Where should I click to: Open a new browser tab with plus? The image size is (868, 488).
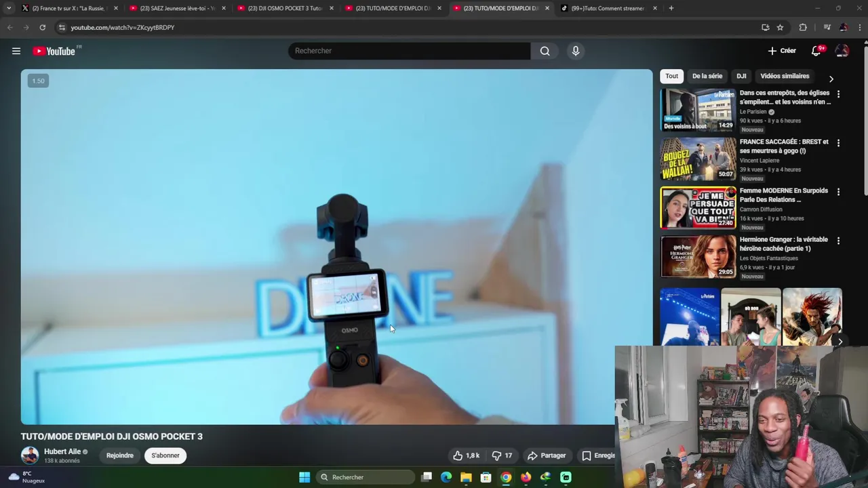pos(671,8)
